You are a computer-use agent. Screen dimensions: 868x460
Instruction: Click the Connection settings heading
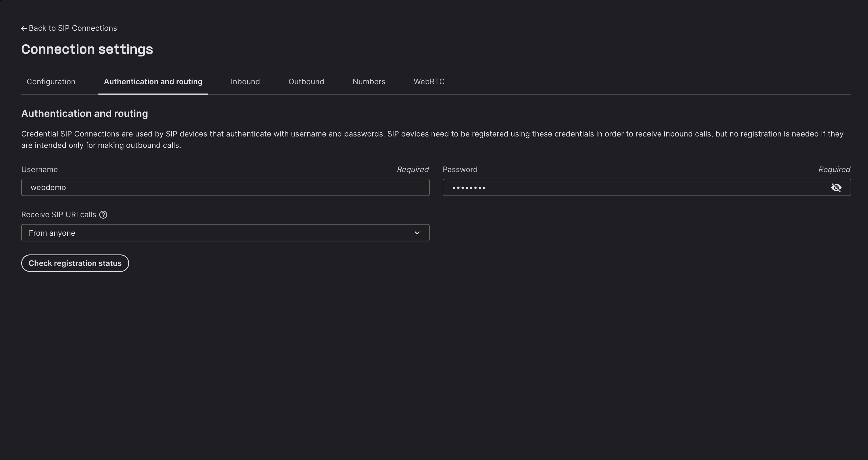pos(87,49)
